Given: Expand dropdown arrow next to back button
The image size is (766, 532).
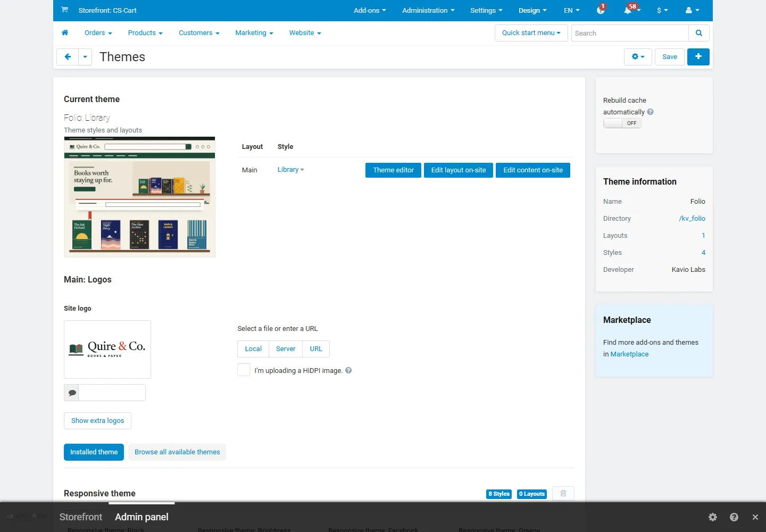Looking at the screenshot, I should tap(85, 57).
